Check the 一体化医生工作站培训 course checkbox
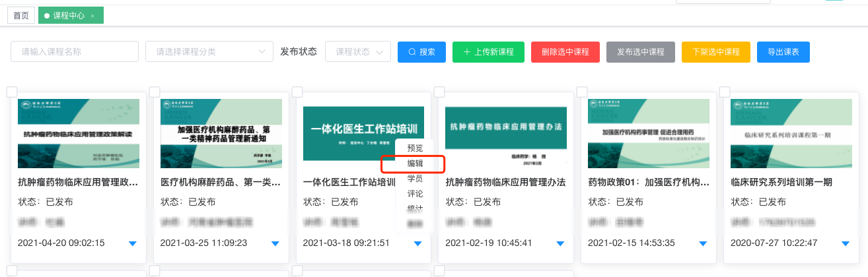 click(297, 92)
